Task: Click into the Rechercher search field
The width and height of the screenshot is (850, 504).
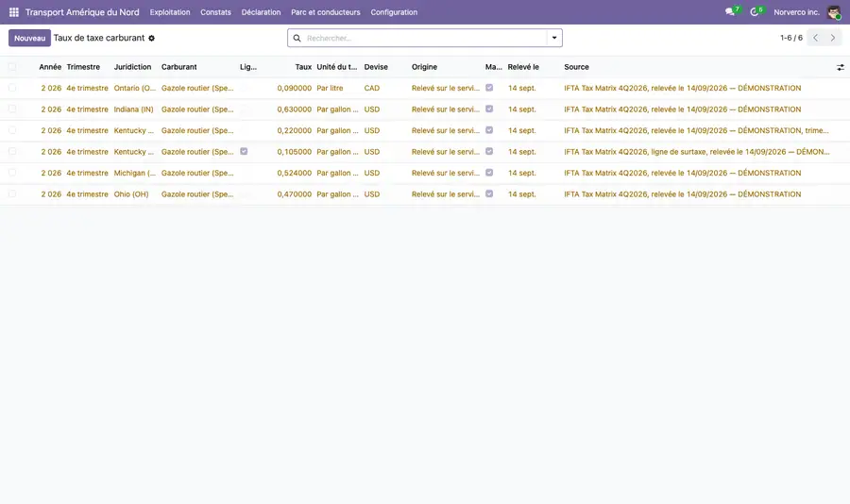Action: (x=426, y=38)
